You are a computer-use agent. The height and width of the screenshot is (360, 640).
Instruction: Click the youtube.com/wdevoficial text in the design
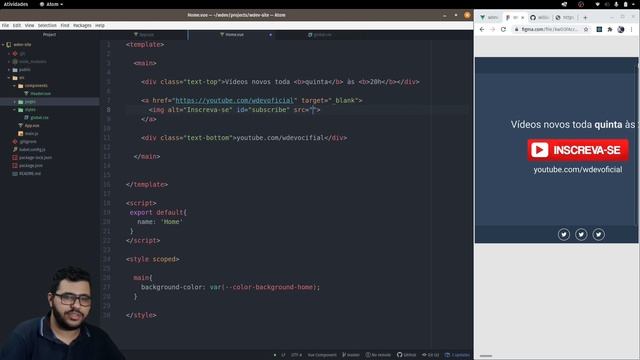578,169
